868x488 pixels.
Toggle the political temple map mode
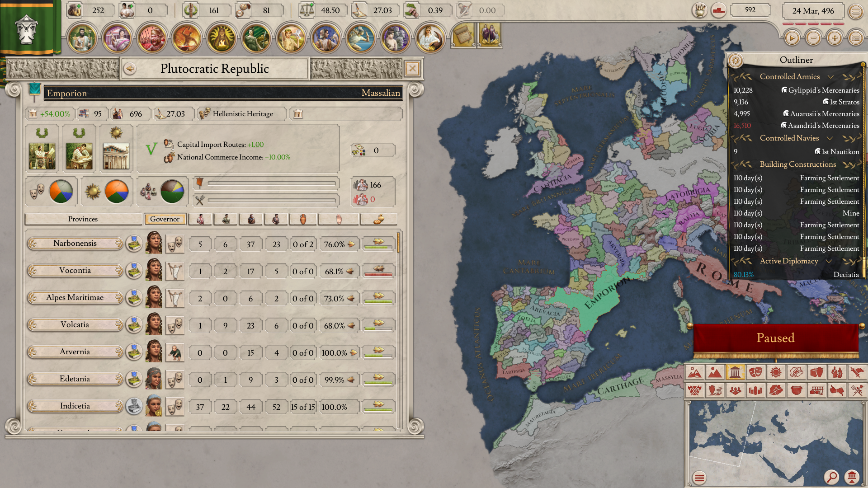(x=735, y=372)
